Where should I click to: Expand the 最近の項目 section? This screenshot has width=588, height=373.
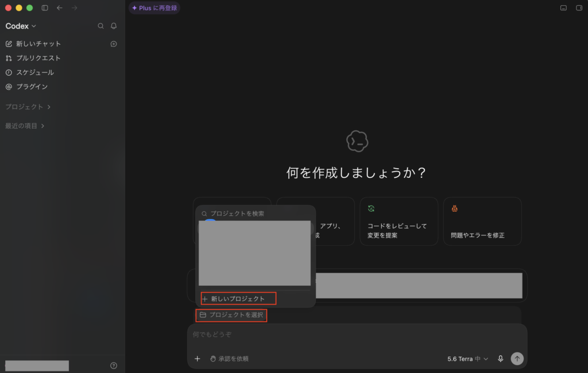pyautogui.click(x=25, y=126)
